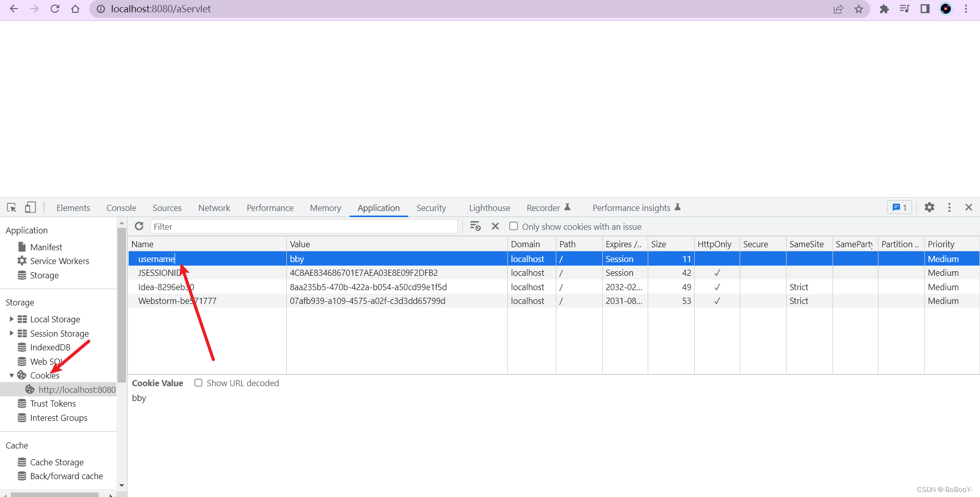Expand Session Storage tree node
This screenshot has width=980, height=497.
(x=11, y=334)
